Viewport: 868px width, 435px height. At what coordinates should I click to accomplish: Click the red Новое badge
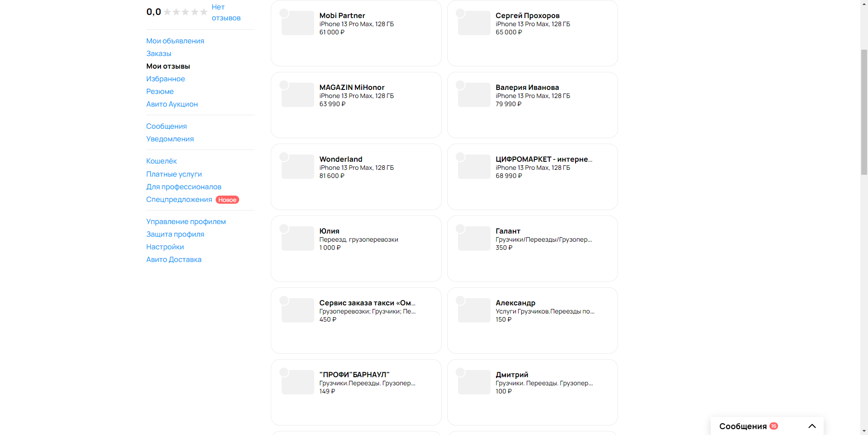(227, 200)
